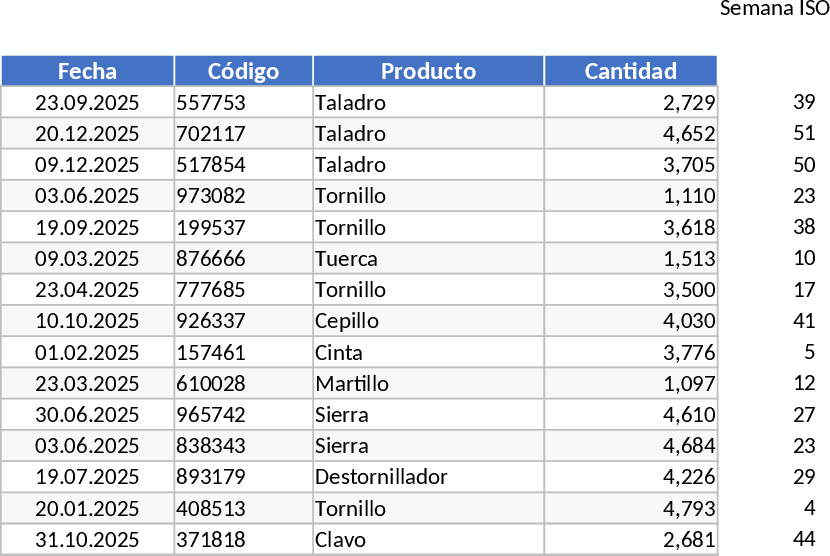Select code cell 965742

point(243,415)
